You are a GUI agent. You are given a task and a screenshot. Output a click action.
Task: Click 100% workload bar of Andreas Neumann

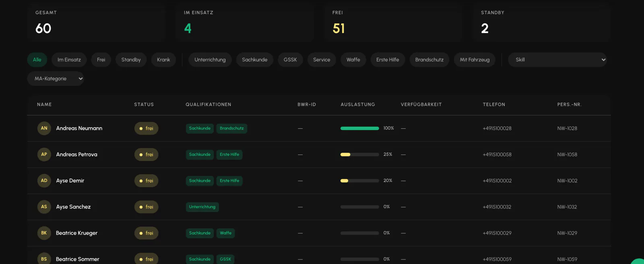(x=360, y=128)
